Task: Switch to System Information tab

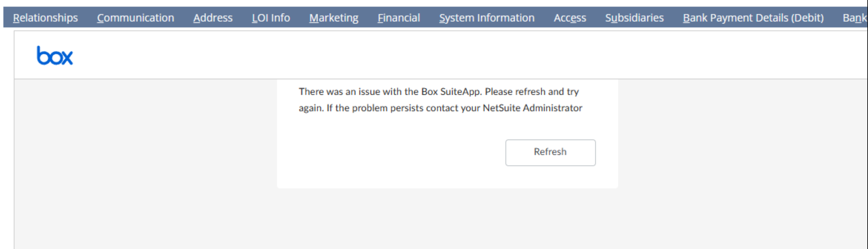Action: (x=487, y=18)
